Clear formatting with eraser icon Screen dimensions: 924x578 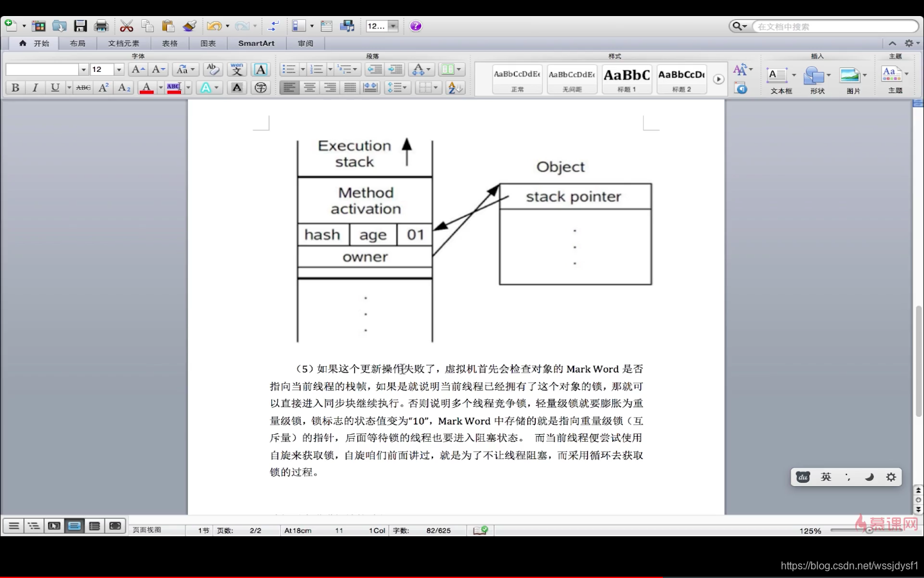point(213,69)
